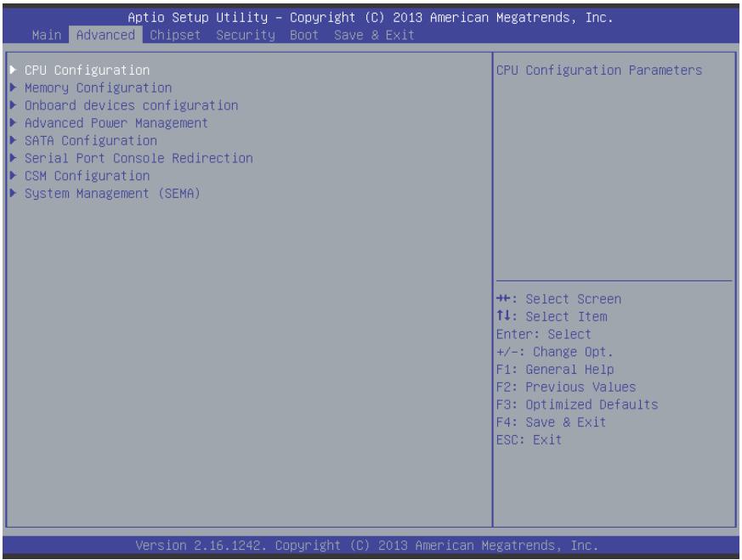Click arrow next to SATA Configuration
The width and height of the screenshot is (742, 560).
pyautogui.click(x=14, y=140)
